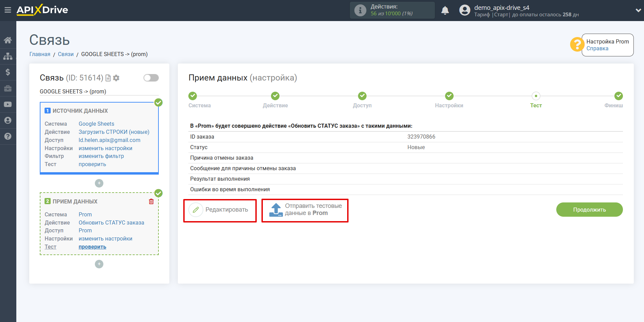Open ld.helen.apix@gmail.com access link

point(109,140)
